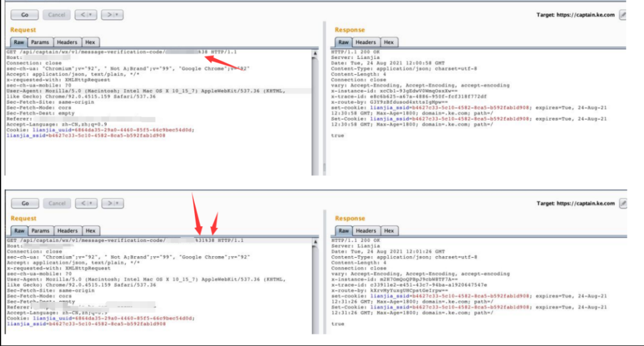Go forward in history in the lower panel
The height and width of the screenshot is (346, 644).
110,203
